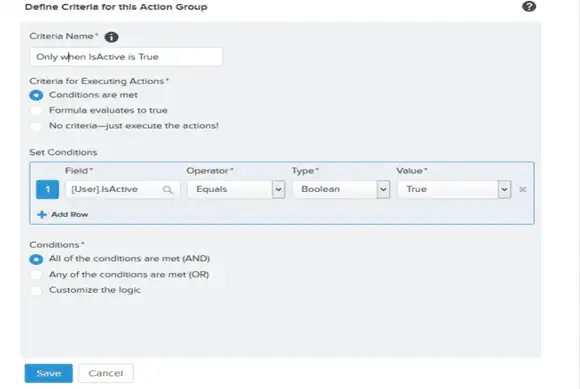
Task: Open the Value True dropdown
Action: point(454,190)
